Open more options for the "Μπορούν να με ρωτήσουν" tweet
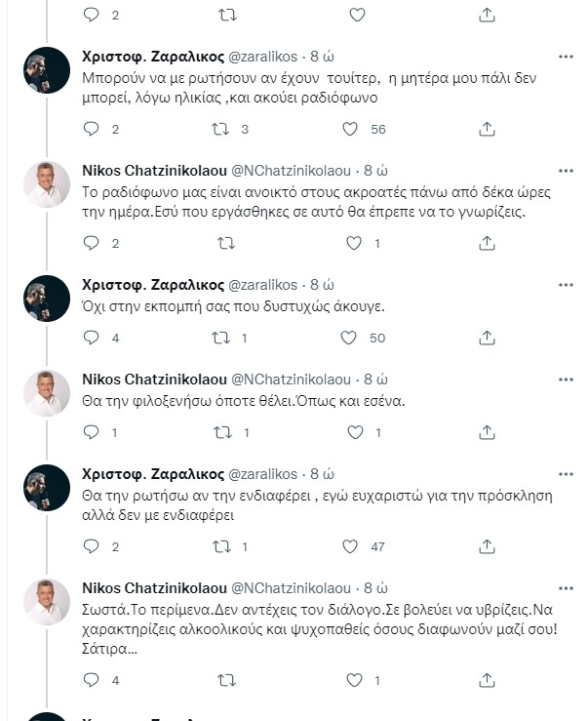Image resolution: width=588 pixels, height=721 pixels. 566,57
